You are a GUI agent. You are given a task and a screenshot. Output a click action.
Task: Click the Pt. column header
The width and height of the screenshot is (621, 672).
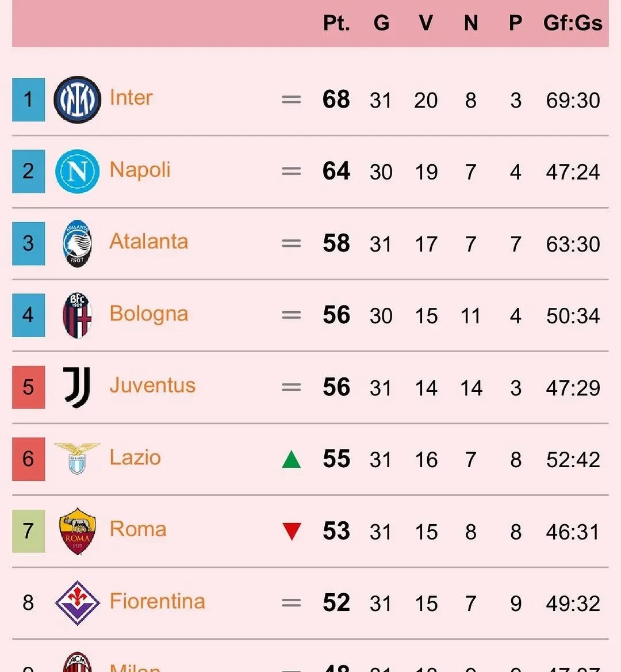(336, 23)
